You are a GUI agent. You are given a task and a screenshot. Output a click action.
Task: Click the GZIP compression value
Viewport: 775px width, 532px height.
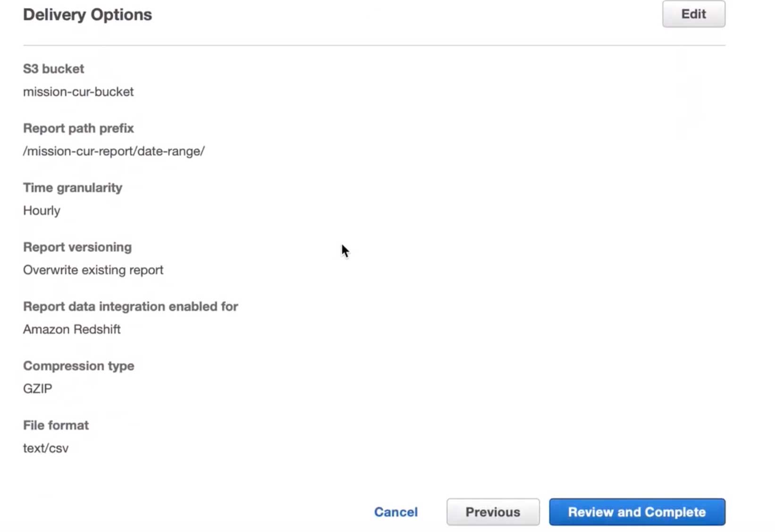(x=38, y=389)
